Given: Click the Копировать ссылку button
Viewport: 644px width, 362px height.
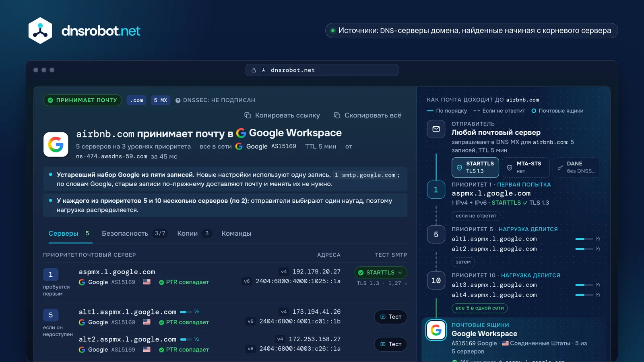Looking at the screenshot, I should pos(282,115).
